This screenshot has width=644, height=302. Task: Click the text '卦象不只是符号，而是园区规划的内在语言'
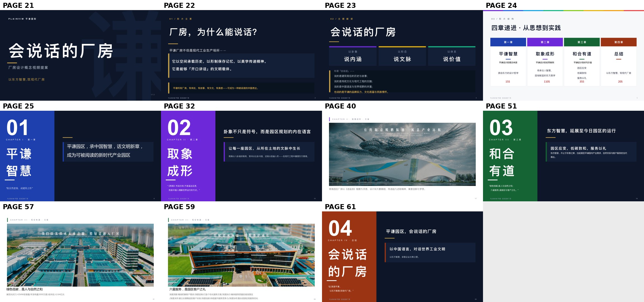click(x=267, y=132)
